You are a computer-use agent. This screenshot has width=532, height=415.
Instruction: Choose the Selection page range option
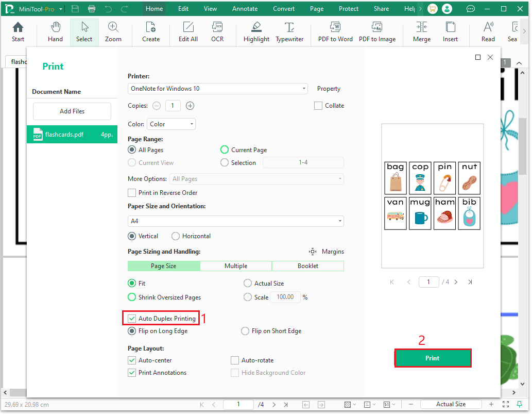pyautogui.click(x=224, y=163)
